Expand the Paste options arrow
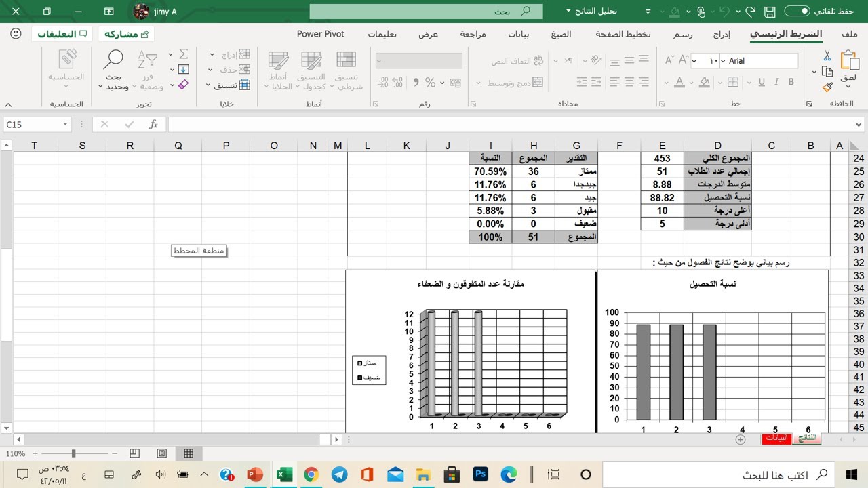 (x=848, y=87)
